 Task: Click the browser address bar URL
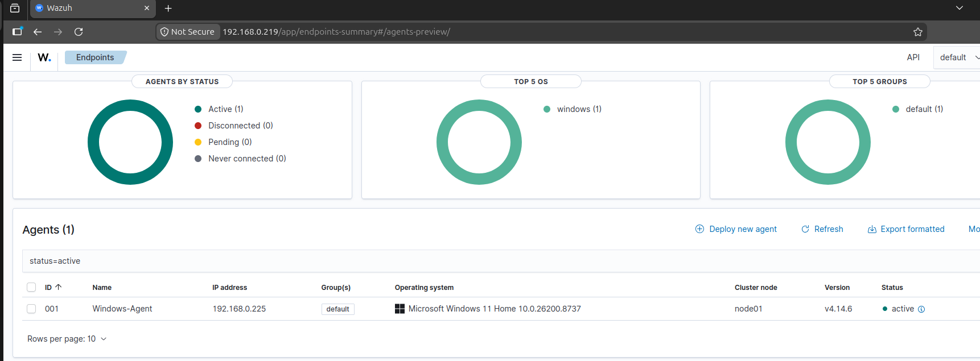(x=336, y=32)
